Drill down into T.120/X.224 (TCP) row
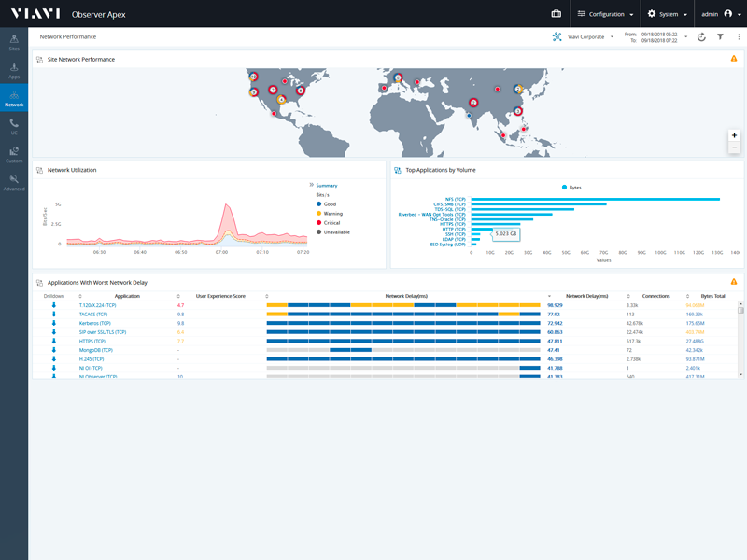This screenshot has height=560, width=747. click(54, 305)
